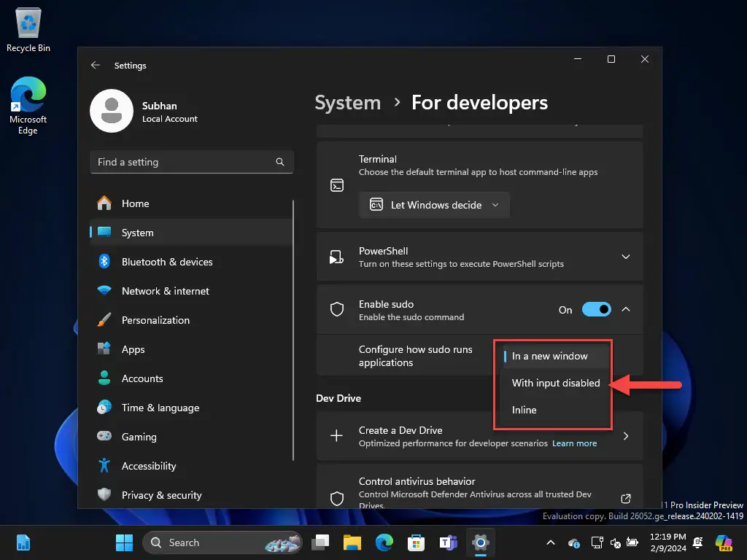
Task: Click the search magnifier in Find a setting
Action: coord(280,162)
